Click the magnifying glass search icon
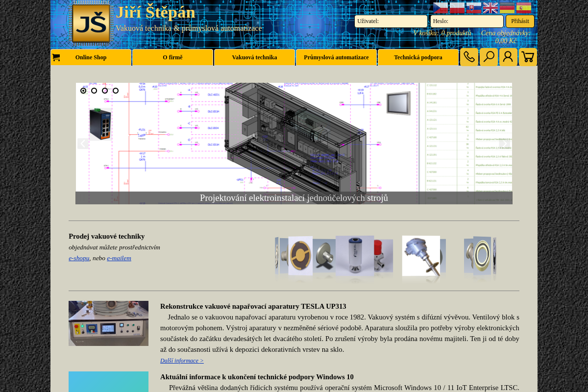This screenshot has height=392, width=588. (489, 57)
